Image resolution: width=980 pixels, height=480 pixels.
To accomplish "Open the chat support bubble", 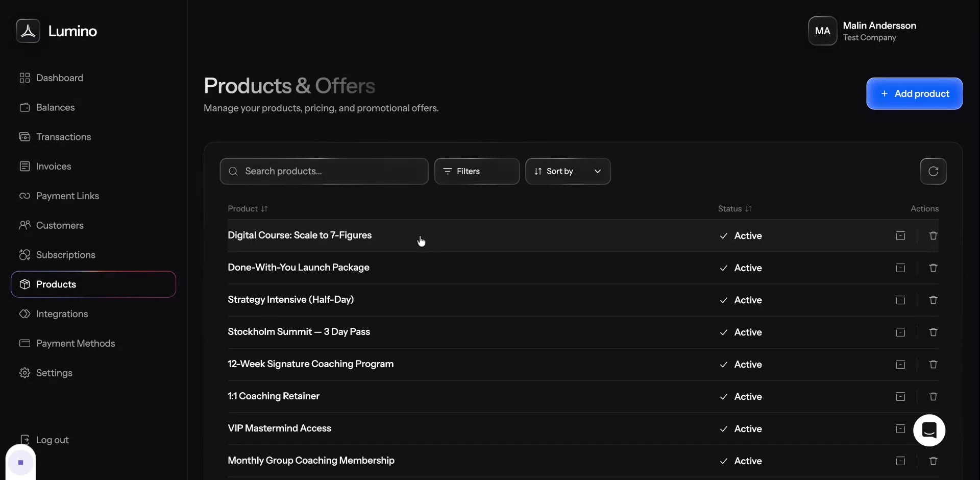I will click(929, 430).
